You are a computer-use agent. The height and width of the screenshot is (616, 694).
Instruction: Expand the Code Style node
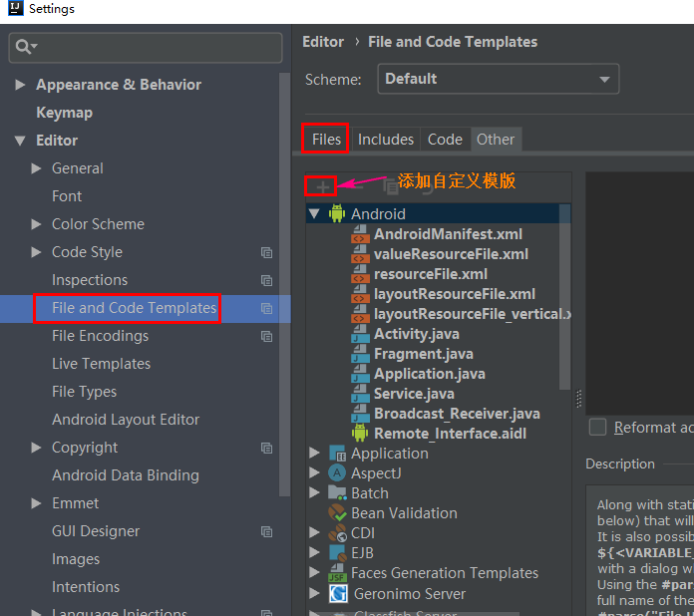(36, 252)
